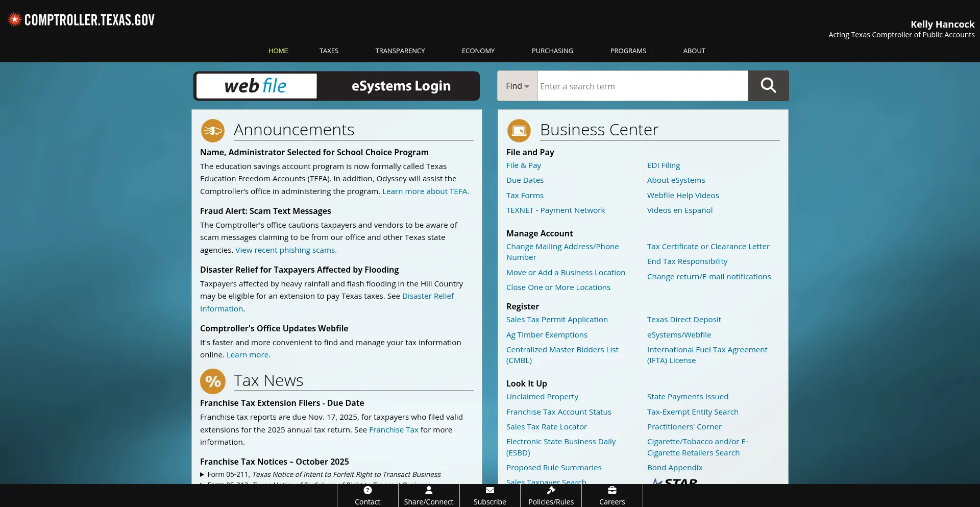Click the Business Center laptop icon
Screen dimensions: 980x507
click(x=519, y=131)
